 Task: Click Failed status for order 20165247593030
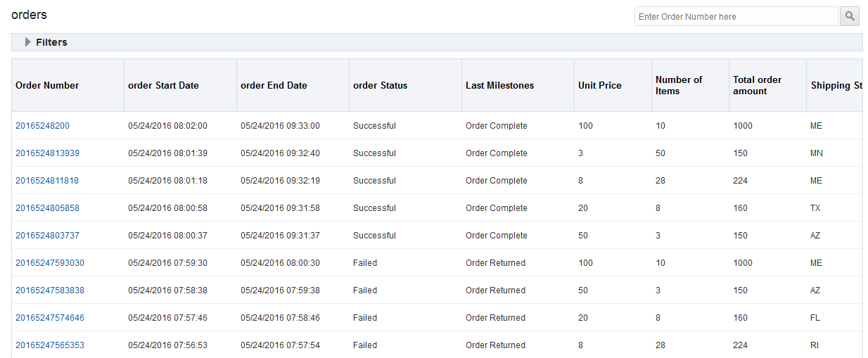click(x=365, y=263)
